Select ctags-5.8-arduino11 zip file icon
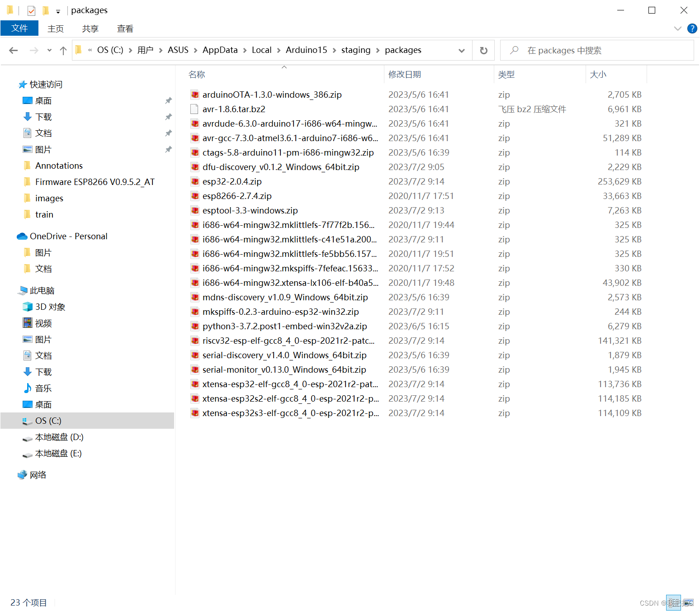This screenshot has width=700, height=611. [194, 152]
